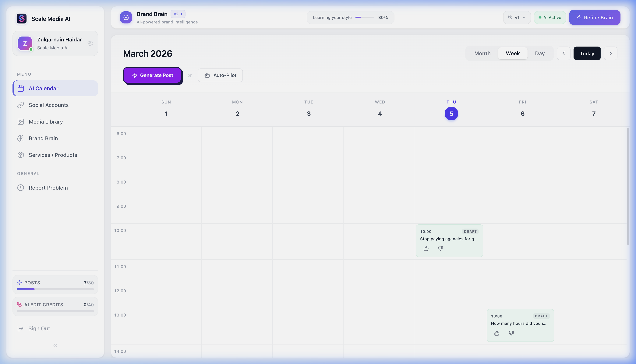This screenshot has height=364, width=636.
Task: Click the Refine Brain button
Action: point(595,17)
